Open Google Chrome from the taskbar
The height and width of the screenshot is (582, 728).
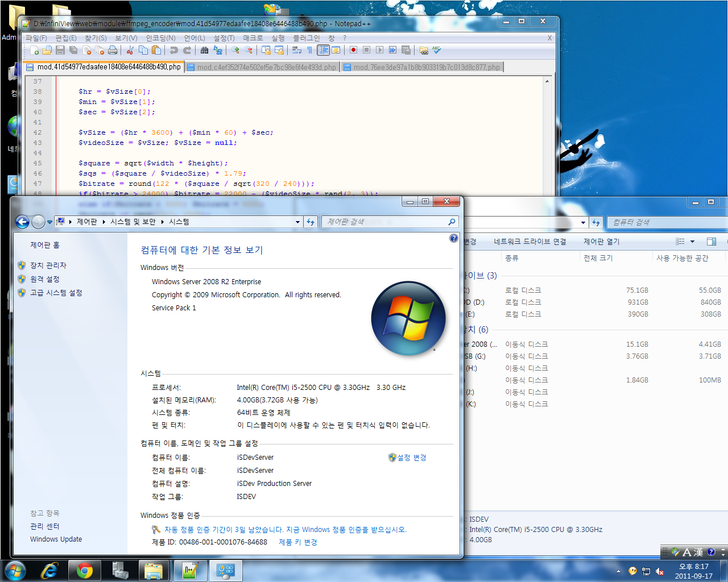click(85, 571)
